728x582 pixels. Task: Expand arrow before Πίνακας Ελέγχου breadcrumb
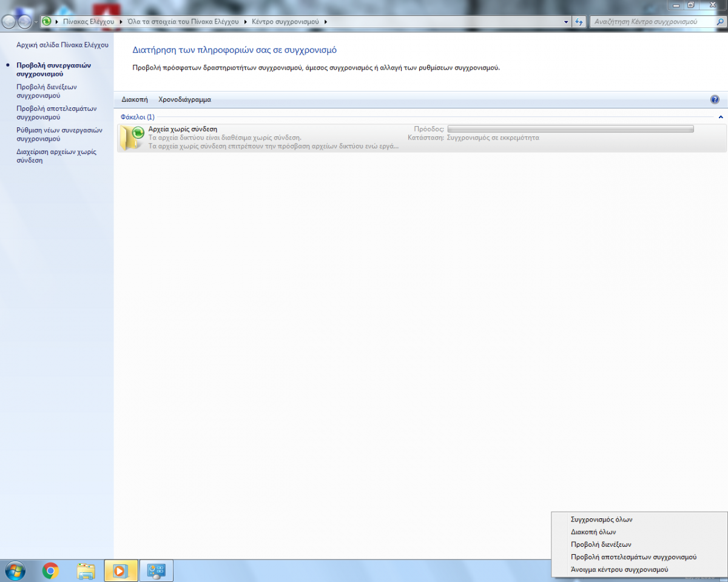click(x=56, y=21)
